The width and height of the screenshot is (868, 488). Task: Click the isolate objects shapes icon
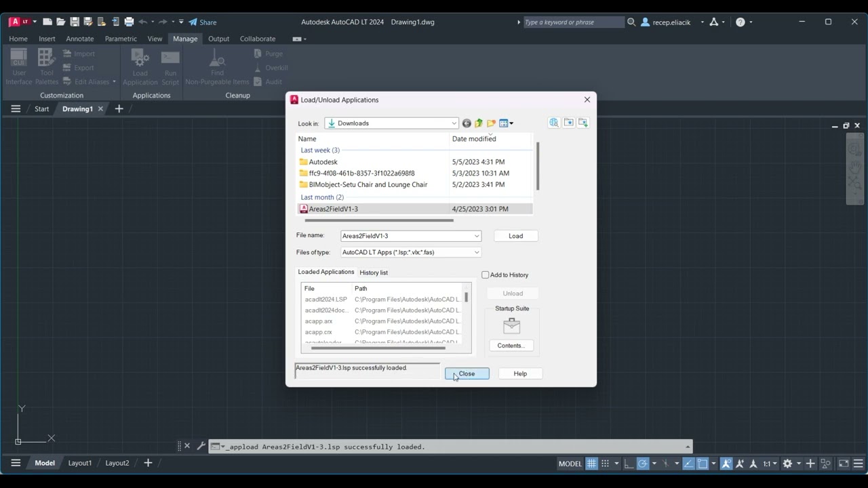pos(826,464)
